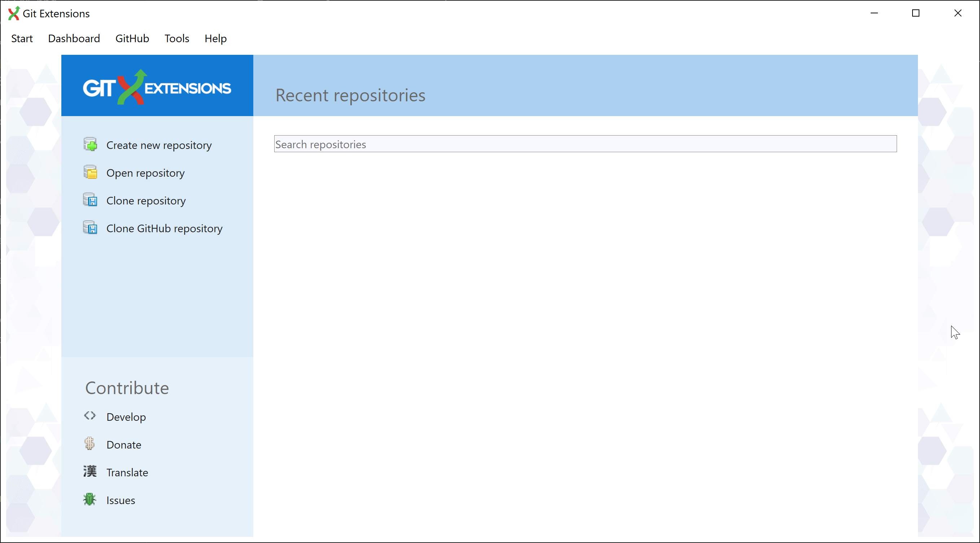Viewport: 980px width, 543px height.
Task: Click the Create new repository link
Action: (159, 145)
